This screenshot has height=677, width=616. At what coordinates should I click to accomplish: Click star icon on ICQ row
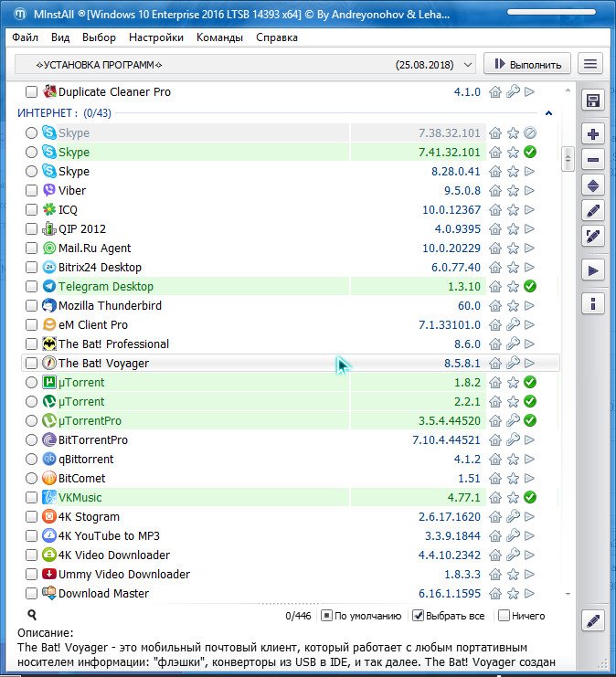[513, 210]
